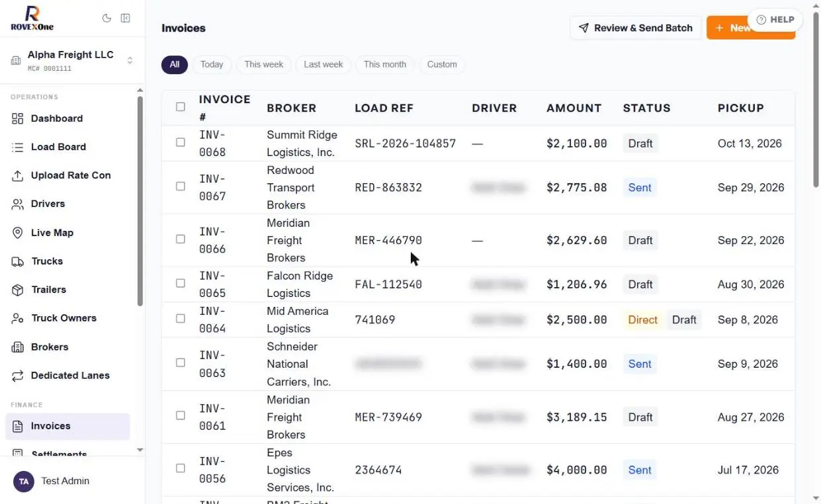The width and height of the screenshot is (821, 504).
Task: Toggle dark mode moon icon
Action: [x=107, y=19]
